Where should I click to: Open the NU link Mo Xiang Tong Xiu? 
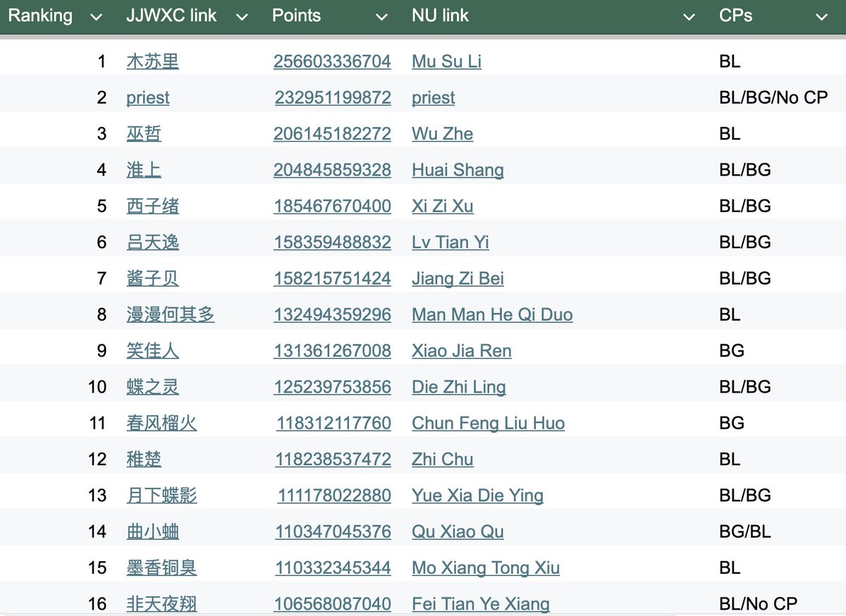(x=486, y=568)
